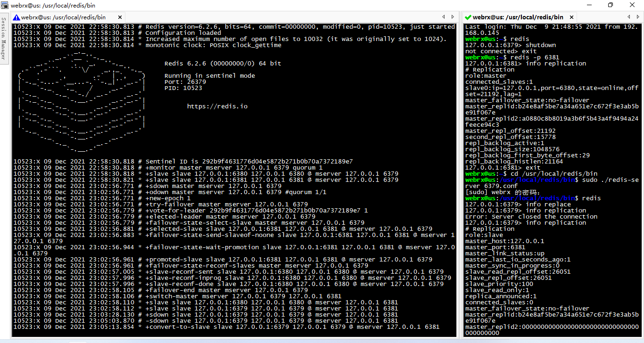Screen dimensions: 644x343
Task: Click 'Running in sentinel mode' text
Action: [x=210, y=76]
